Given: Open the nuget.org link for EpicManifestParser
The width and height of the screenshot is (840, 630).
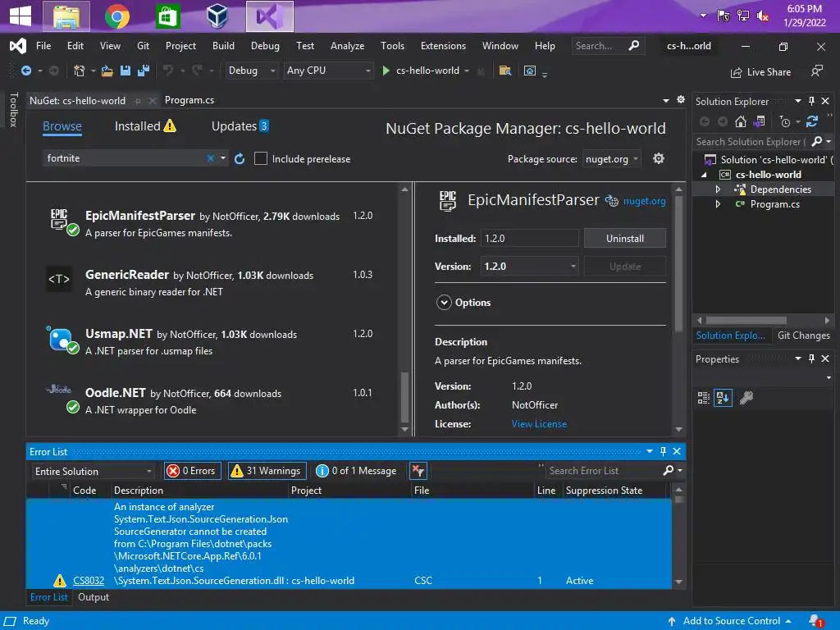Looking at the screenshot, I should pos(644,202).
